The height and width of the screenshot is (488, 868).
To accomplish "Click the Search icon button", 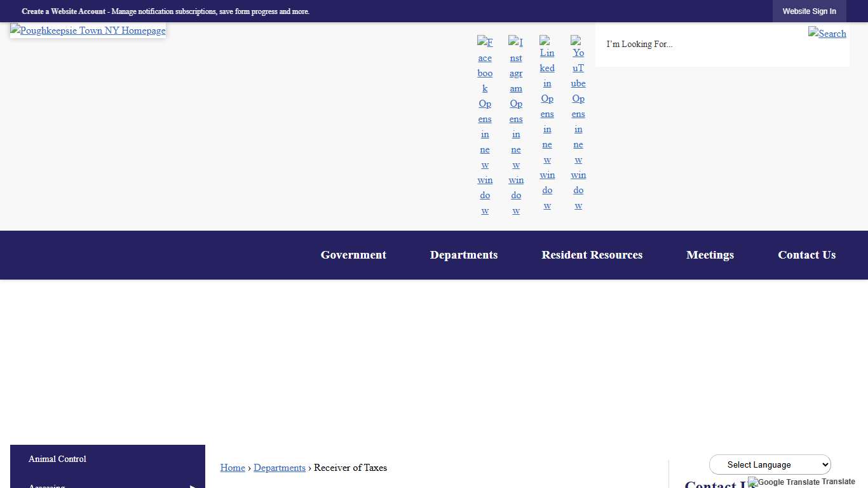I will click(x=827, y=33).
